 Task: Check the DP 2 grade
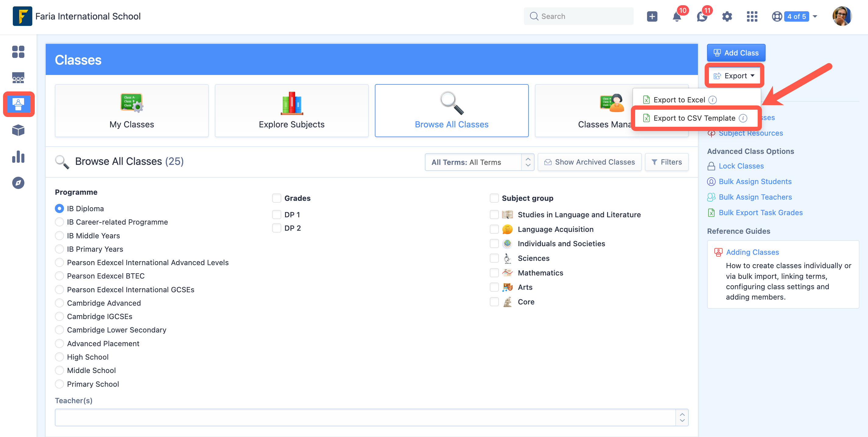coord(277,228)
